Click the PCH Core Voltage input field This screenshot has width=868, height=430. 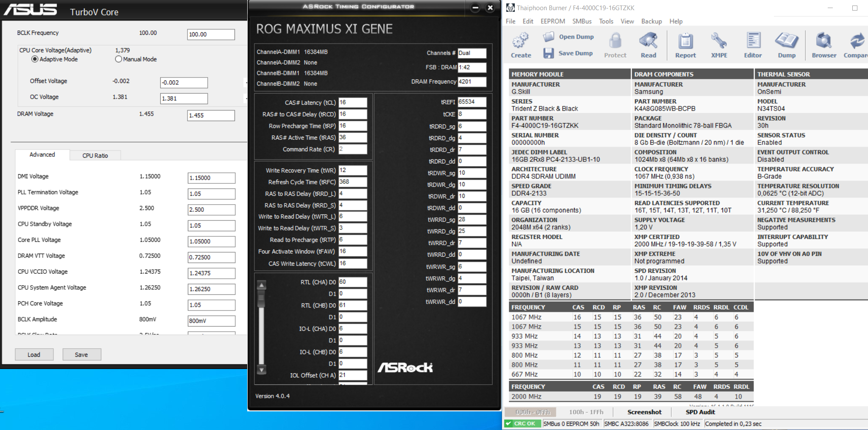pos(212,305)
